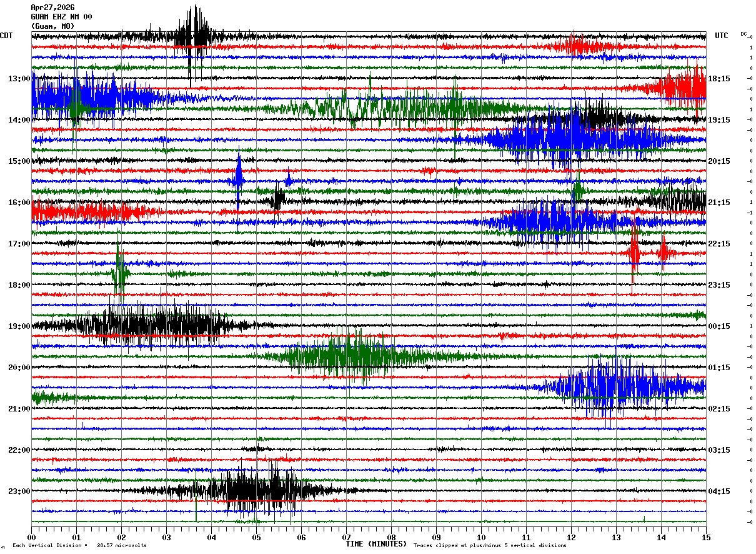Click the 03:15 UTC time label
This screenshot has height=554, width=756.
719,450
